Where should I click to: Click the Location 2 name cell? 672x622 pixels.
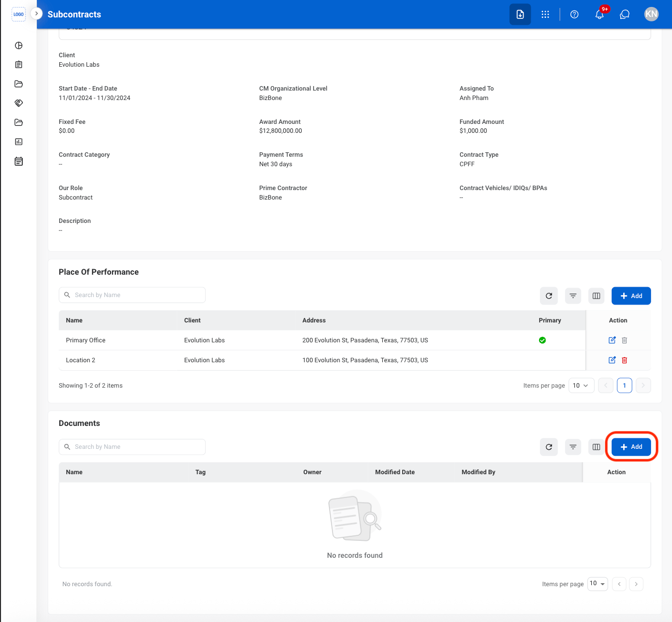coord(81,360)
